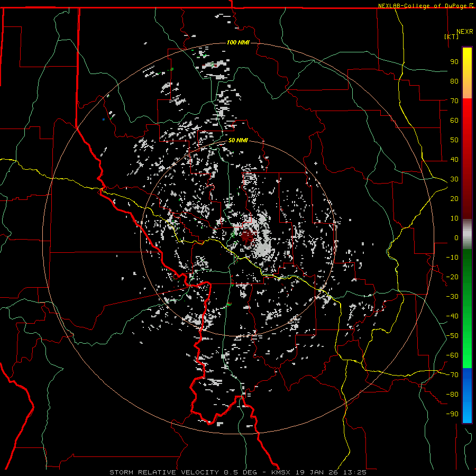Image resolution: width=476 pixels, height=476 pixels.
Task: Click the small blue velocity pixel northwest
Action: [x=104, y=120]
